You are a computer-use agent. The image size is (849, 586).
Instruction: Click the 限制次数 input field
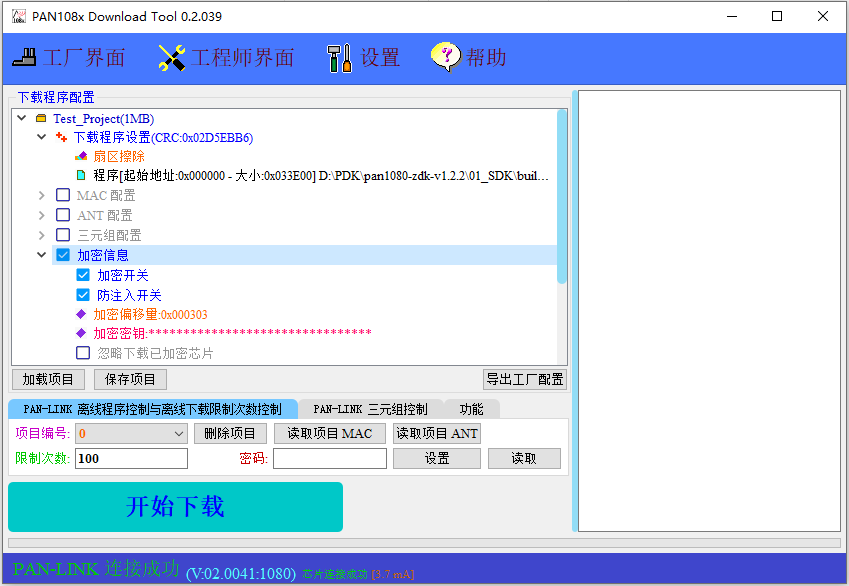pos(132,459)
